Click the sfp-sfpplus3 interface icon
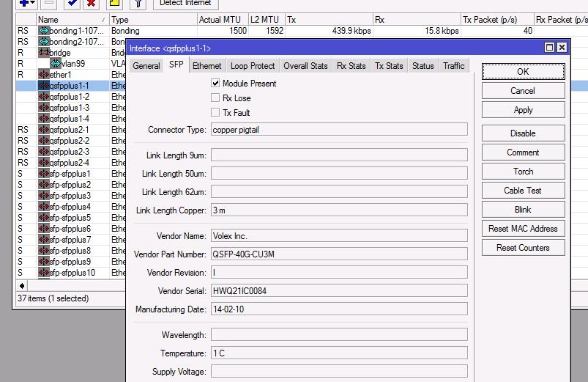588x382 pixels. click(x=43, y=195)
